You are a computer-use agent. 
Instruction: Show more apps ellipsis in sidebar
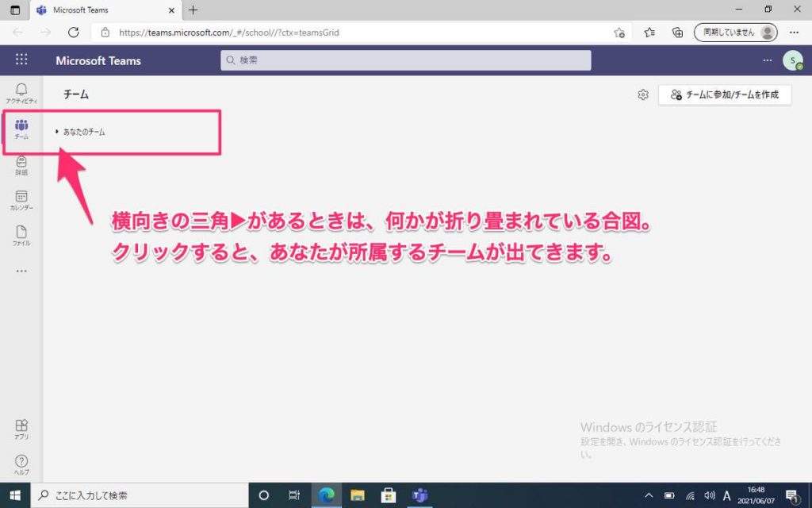coord(21,271)
